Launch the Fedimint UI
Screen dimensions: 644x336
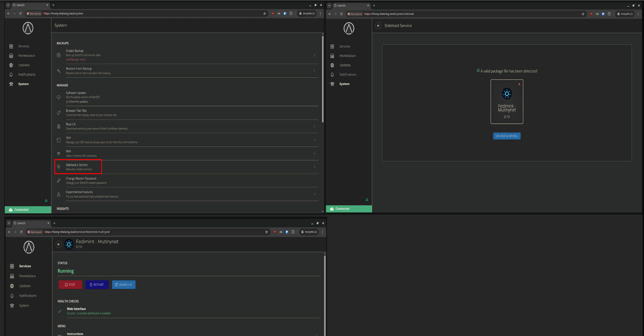124,285
